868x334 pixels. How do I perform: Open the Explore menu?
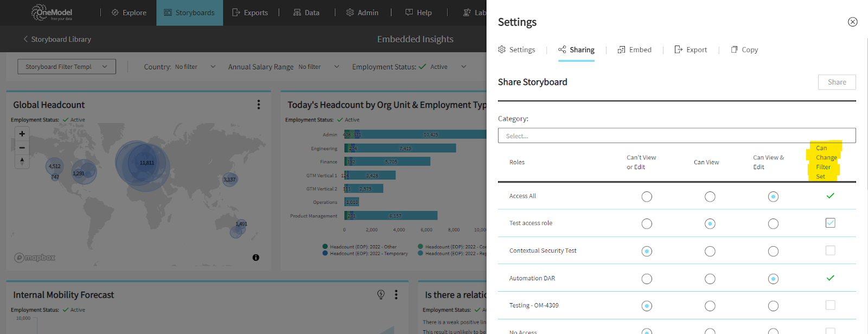click(x=129, y=12)
